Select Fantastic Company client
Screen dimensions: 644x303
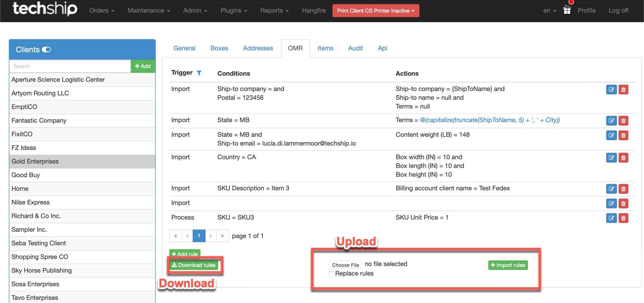[x=82, y=121]
